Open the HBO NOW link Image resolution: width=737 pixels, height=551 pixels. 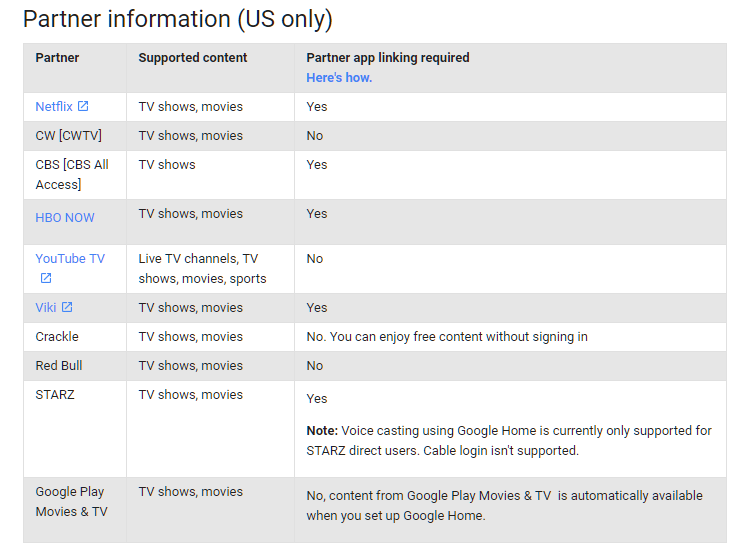click(x=65, y=218)
